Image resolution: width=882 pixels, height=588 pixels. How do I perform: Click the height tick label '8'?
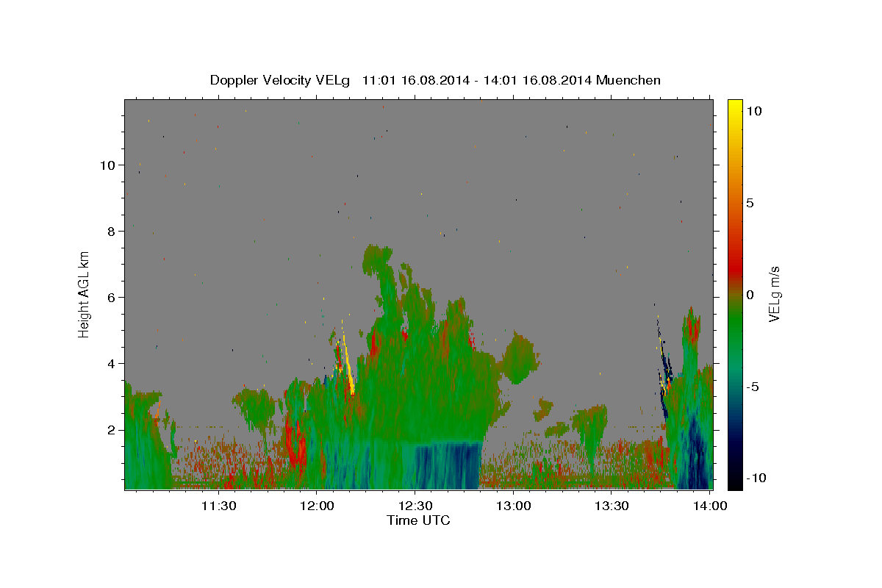click(x=110, y=232)
